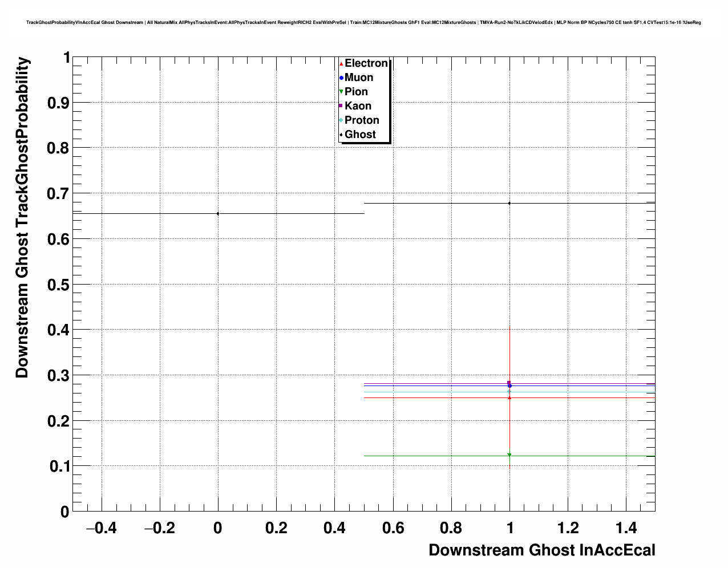Click the Proton cyan diamond legend marker
This screenshot has width=728, height=568.
[x=341, y=120]
